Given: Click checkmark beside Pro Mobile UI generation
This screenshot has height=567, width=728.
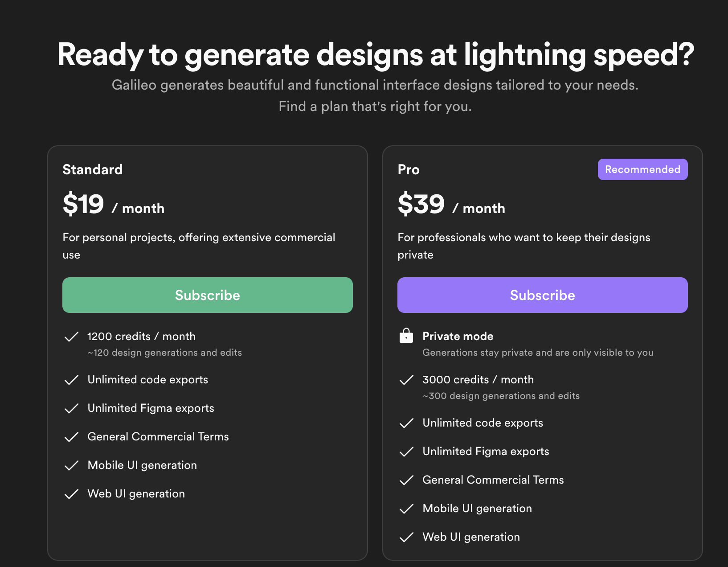Looking at the screenshot, I should pyautogui.click(x=406, y=509).
